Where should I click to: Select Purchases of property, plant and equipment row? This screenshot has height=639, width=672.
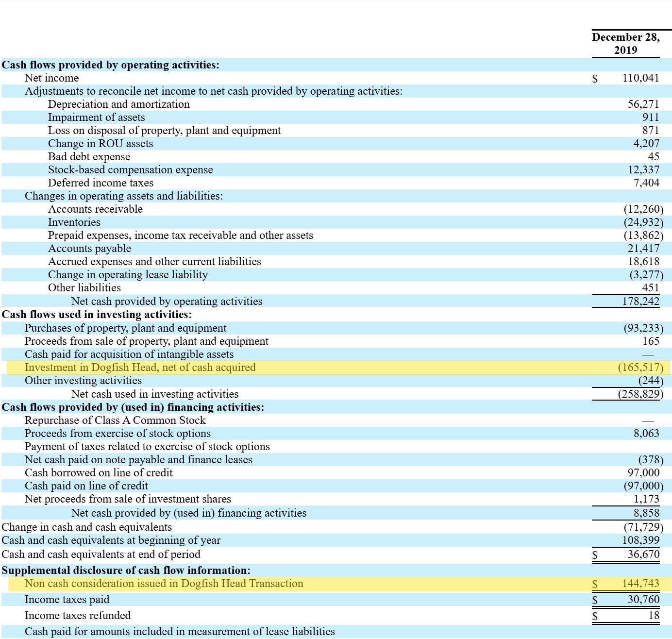(x=336, y=328)
